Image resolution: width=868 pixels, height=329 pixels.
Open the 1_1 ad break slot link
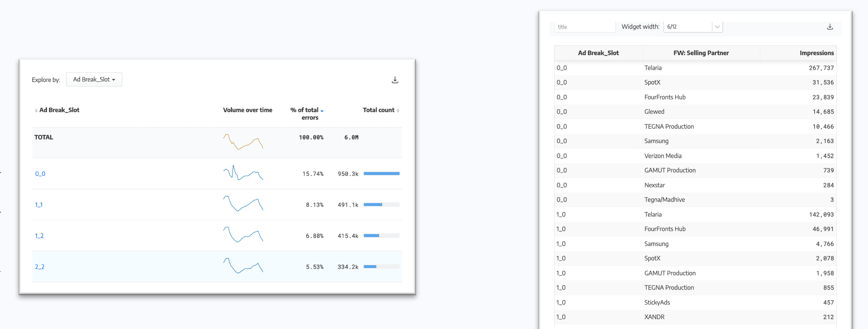click(x=39, y=205)
